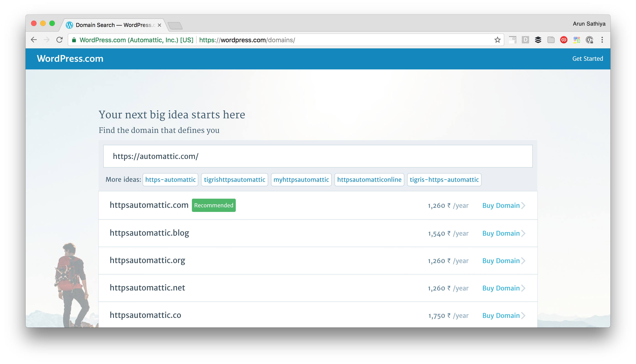636x364 pixels.
Task: Click the domain search input field
Action: (x=318, y=156)
